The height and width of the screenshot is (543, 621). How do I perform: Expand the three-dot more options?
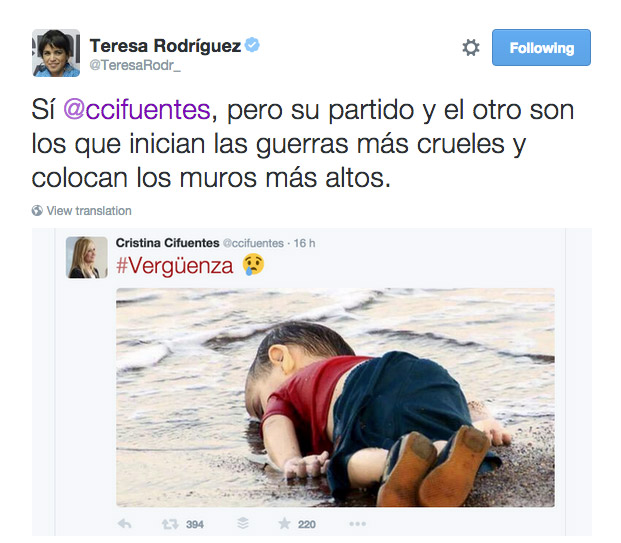click(x=358, y=524)
